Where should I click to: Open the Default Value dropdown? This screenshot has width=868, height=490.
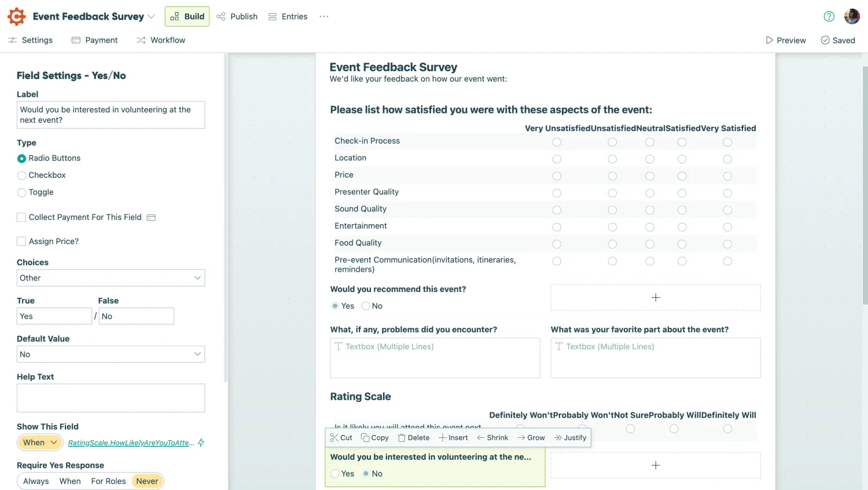(111, 354)
